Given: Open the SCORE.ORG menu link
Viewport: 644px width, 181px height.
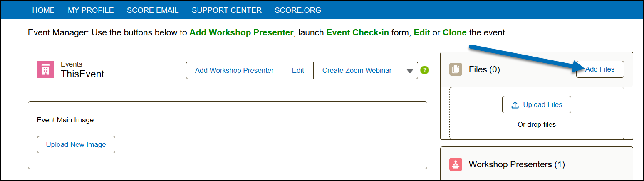Looking at the screenshot, I should [x=298, y=10].
